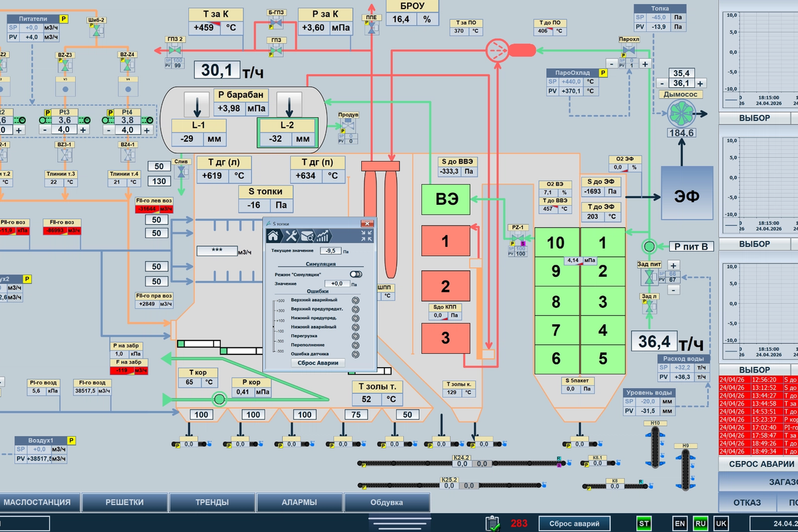The width and height of the screenshot is (798, 532).
Task: Click the Б-ГПЗ valve icon
Action: (x=277, y=24)
